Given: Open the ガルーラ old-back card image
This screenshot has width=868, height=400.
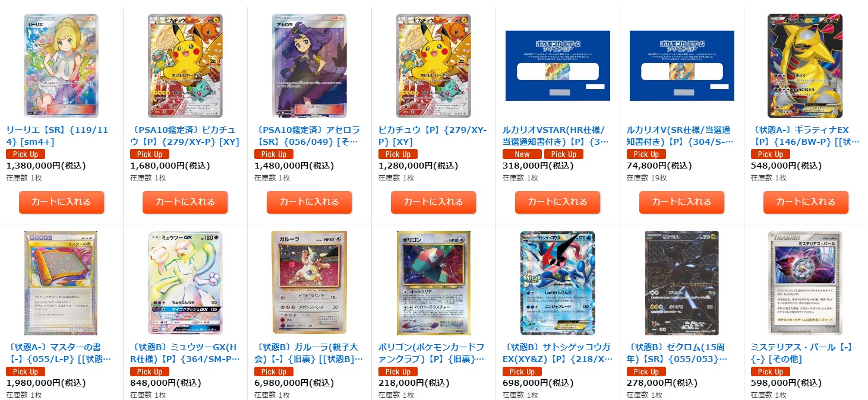Looking at the screenshot, I should point(310,283).
